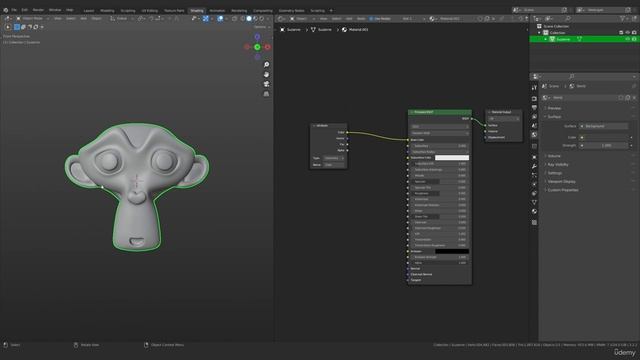Enable rendered viewport shading mode
The height and width of the screenshot is (360, 640).
tap(262, 19)
